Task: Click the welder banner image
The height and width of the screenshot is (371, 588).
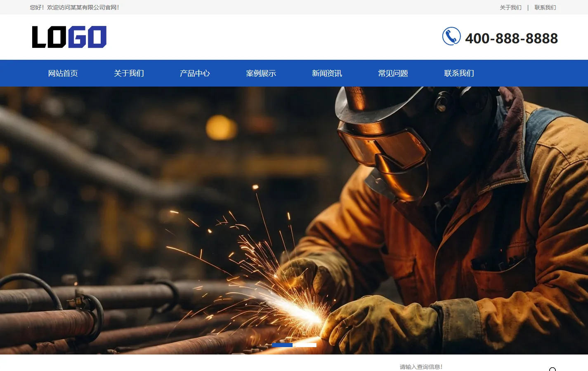Action: point(294,221)
